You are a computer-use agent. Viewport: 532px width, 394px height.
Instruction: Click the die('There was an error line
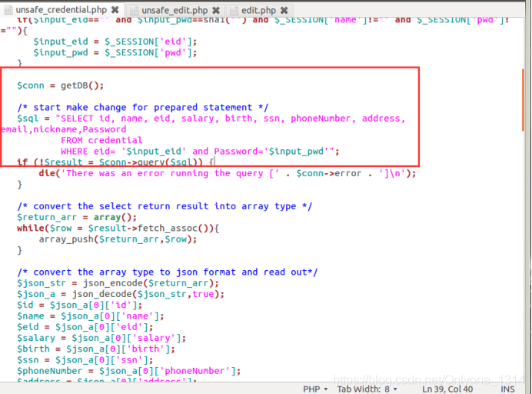coord(228,173)
